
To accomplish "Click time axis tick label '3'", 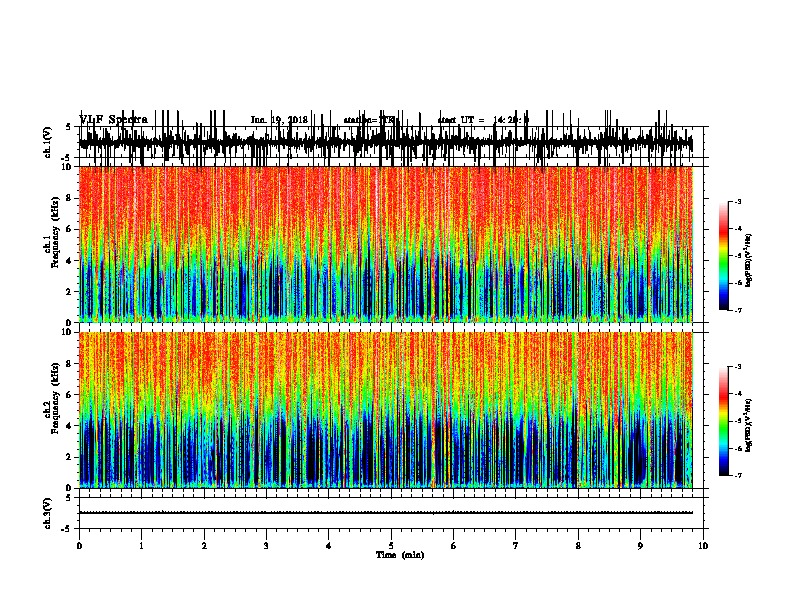I will point(266,546).
